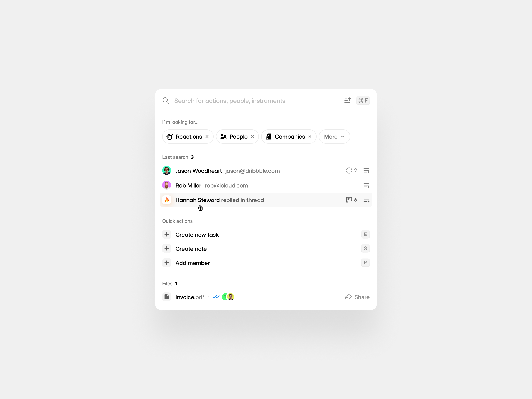Viewport: 532px width, 399px height.
Task: Remove the Companies filter tag
Action: click(x=310, y=136)
